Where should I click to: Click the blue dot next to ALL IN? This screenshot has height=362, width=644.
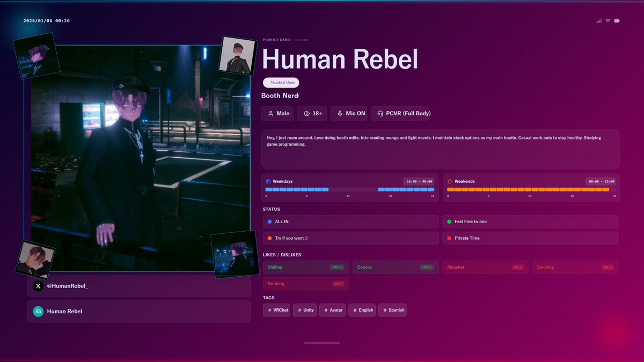click(x=269, y=221)
